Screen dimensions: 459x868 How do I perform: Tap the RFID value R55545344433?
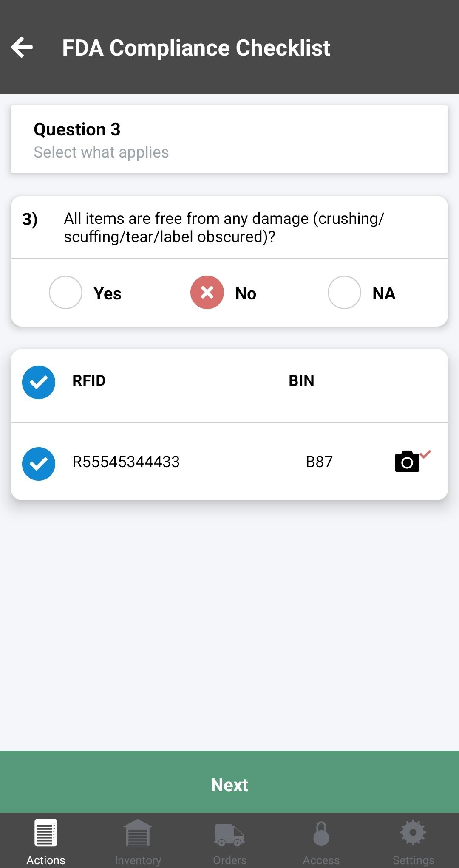click(126, 462)
